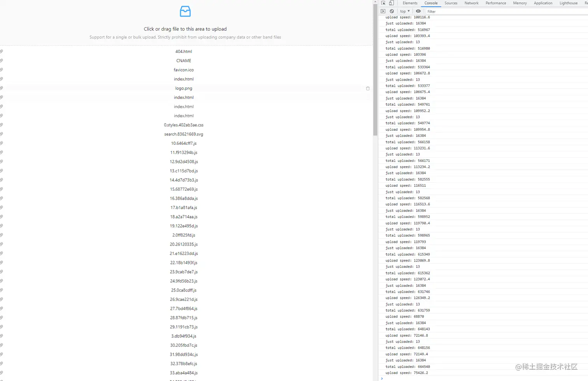The width and height of the screenshot is (588, 381).
Task: Click the inspect element picker icon
Action: point(383,3)
